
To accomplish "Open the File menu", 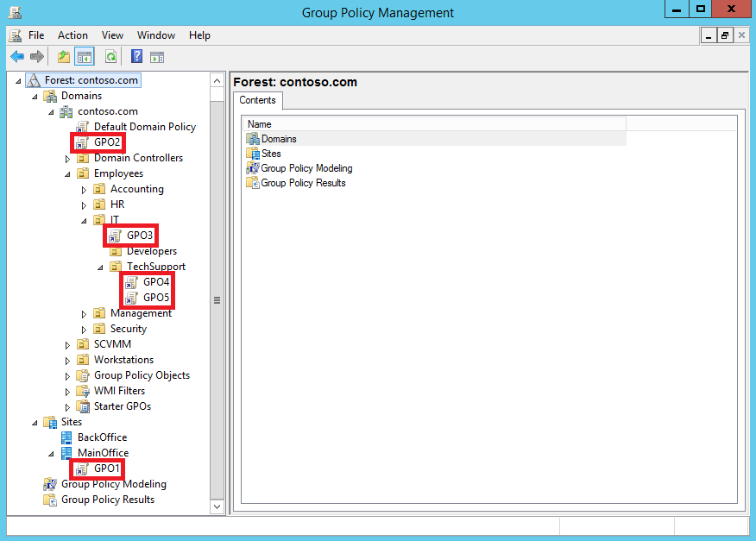I will 36,35.
